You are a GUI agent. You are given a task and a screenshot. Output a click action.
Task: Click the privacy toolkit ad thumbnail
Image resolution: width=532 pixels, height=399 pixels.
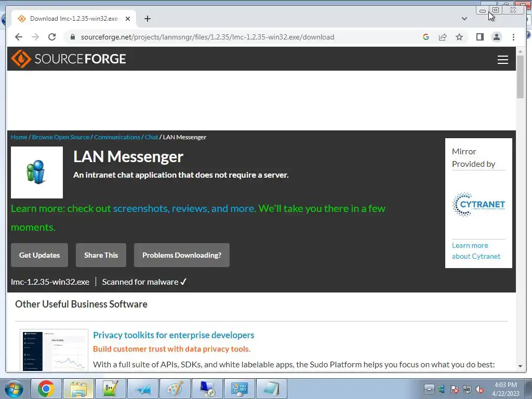(x=54, y=350)
